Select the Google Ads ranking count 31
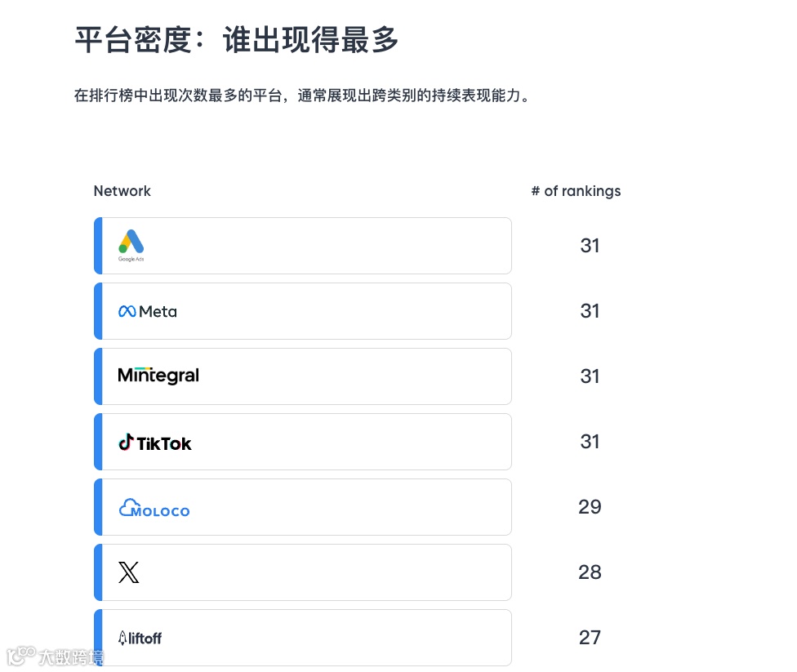Viewport: 797px width, 672px height. pyautogui.click(x=590, y=246)
